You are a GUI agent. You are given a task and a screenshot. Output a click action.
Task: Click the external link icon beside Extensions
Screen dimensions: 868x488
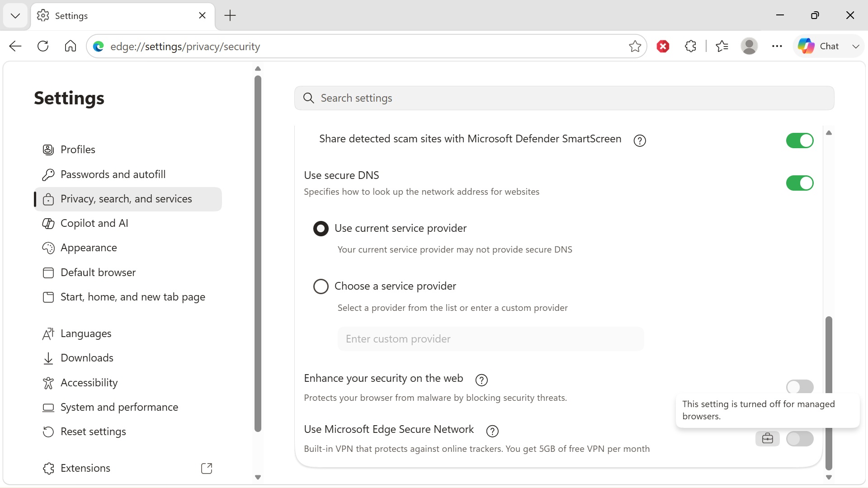[207, 469]
